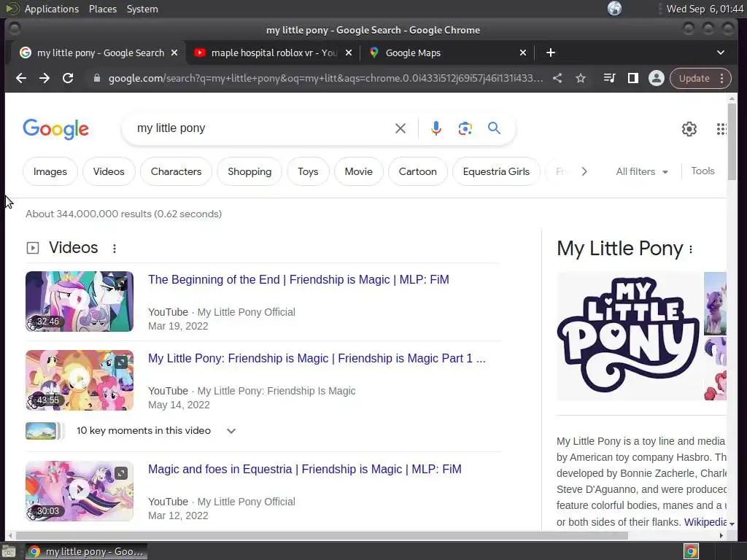Open the System menu
The image size is (747, 560).
(x=142, y=9)
